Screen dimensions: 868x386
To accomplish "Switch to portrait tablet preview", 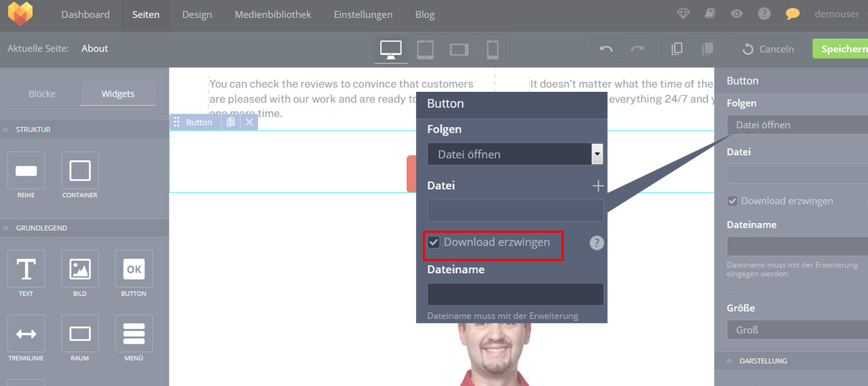I will click(x=425, y=49).
